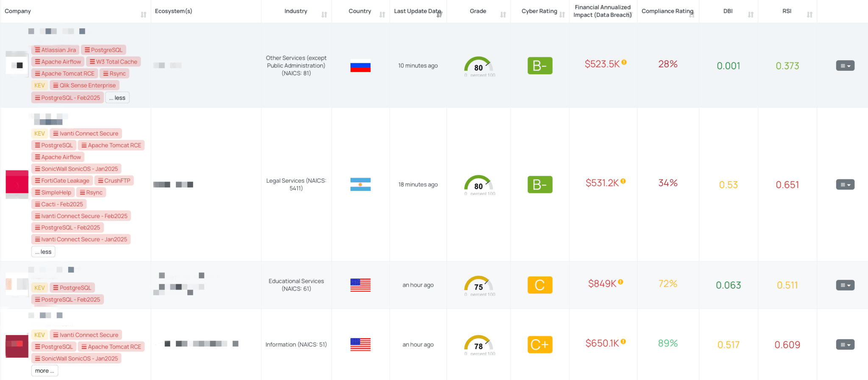Click info icon beside $523.5K impact
The image size is (868, 380).
(624, 62)
